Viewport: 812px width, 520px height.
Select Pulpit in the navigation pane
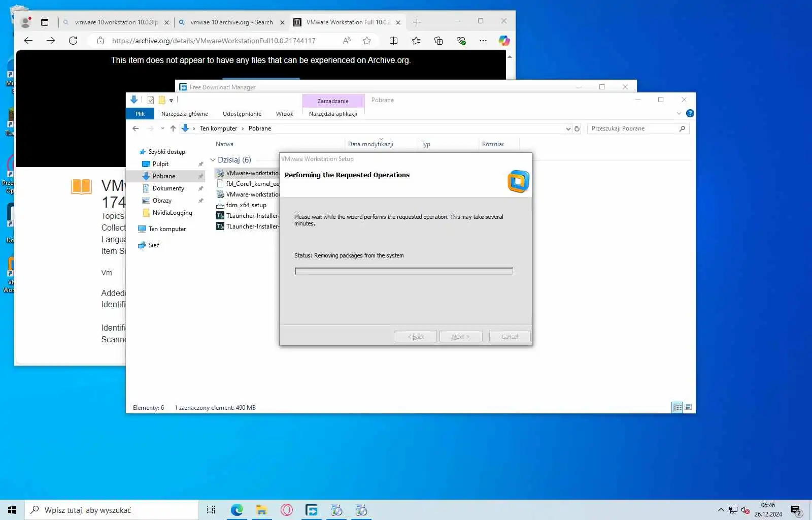(x=160, y=164)
